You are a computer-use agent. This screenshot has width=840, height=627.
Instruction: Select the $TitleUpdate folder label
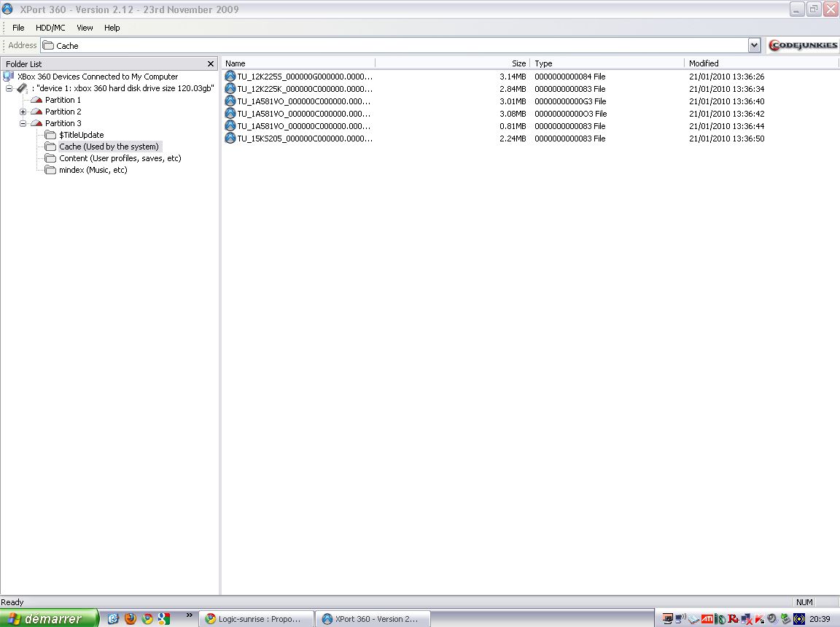tap(82, 135)
